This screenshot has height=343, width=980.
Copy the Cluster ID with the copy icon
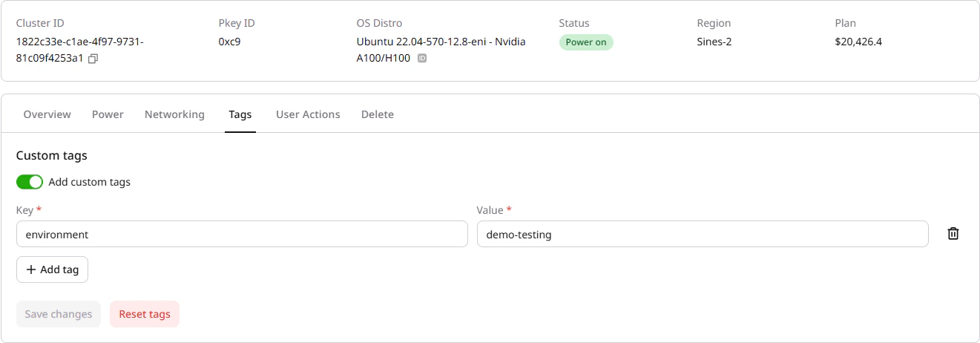[93, 59]
